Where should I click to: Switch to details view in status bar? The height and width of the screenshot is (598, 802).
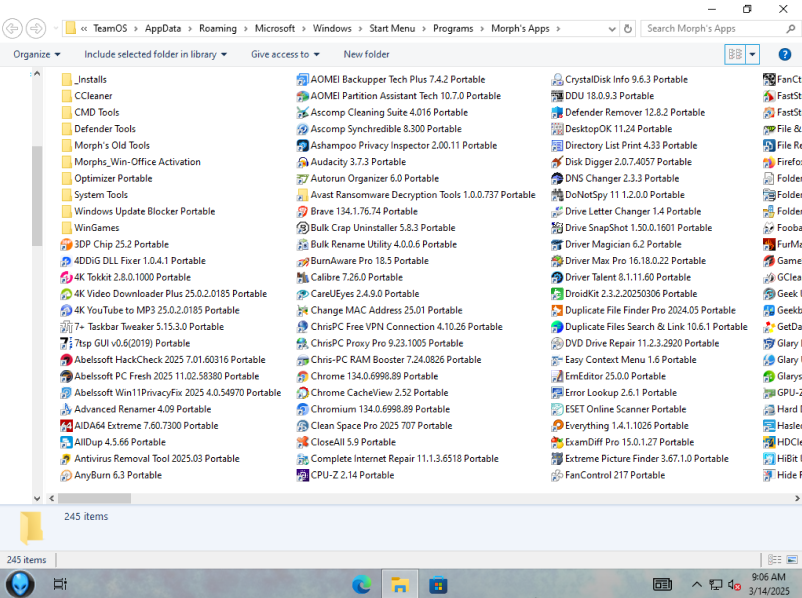(774, 560)
